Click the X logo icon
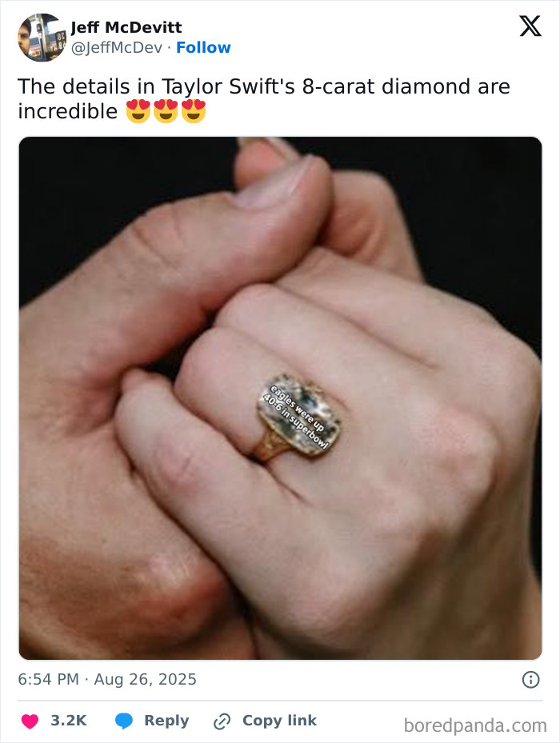Viewport: 560px width, 743px height. coord(530,26)
